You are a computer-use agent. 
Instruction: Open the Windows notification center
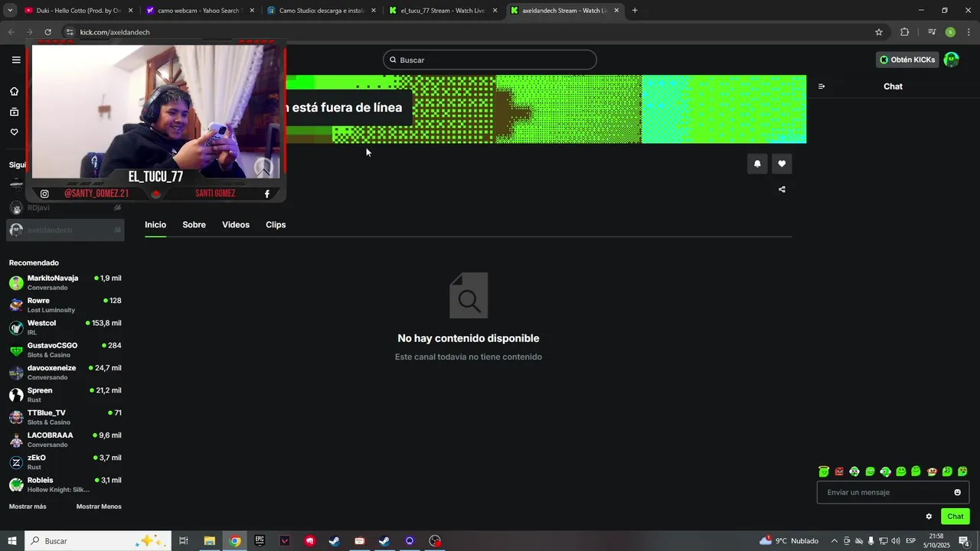965,541
